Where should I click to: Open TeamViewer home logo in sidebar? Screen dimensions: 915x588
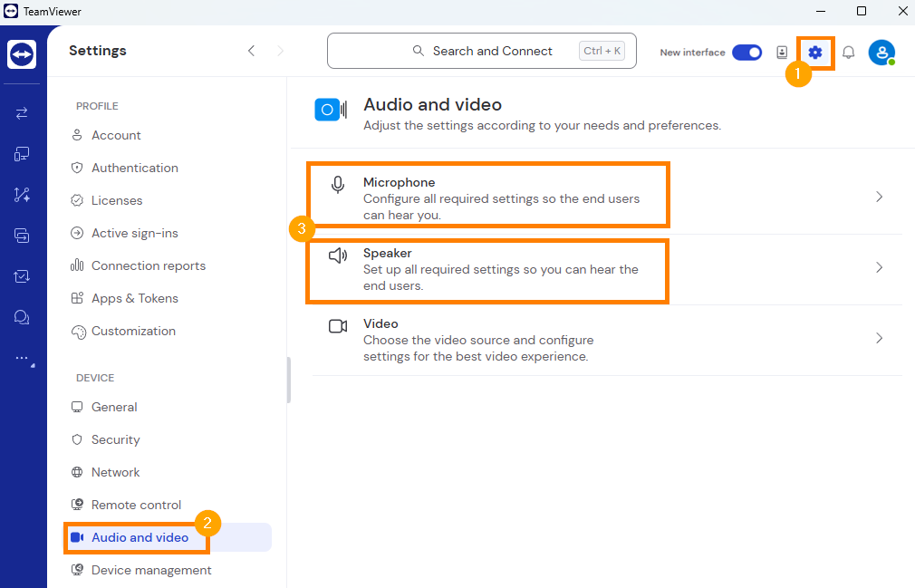[22, 54]
